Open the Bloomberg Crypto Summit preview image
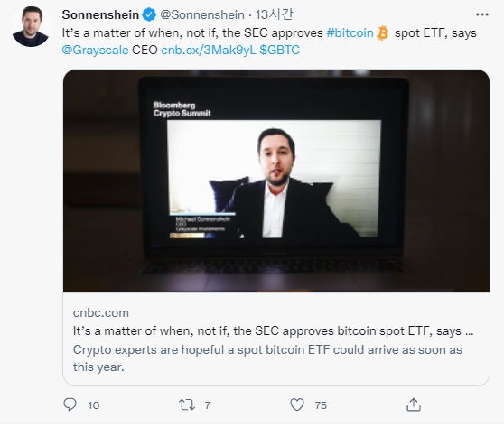The height and width of the screenshot is (427, 504). click(x=276, y=181)
